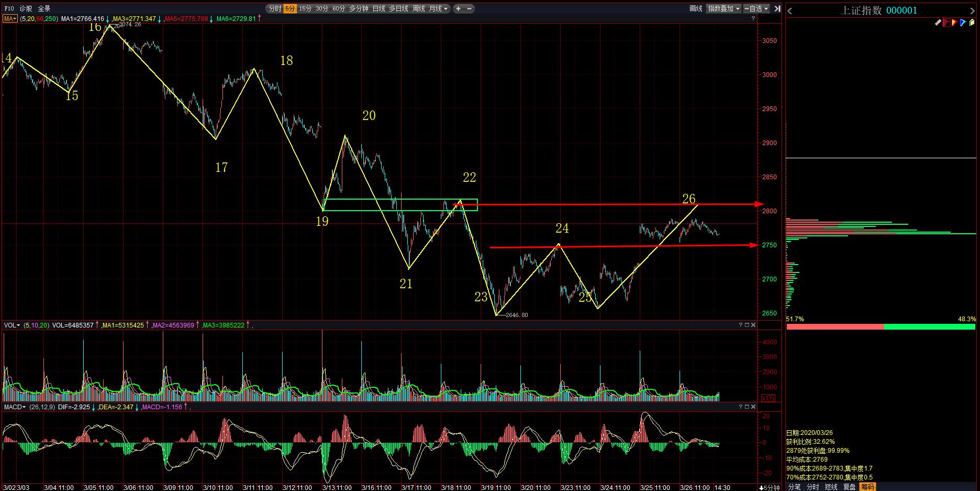Click the 画线 drawing button

click(696, 8)
